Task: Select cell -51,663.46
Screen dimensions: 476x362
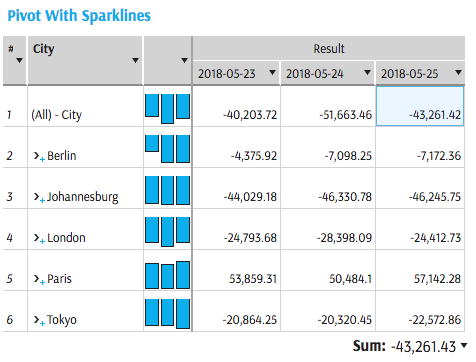Action: tap(328, 107)
